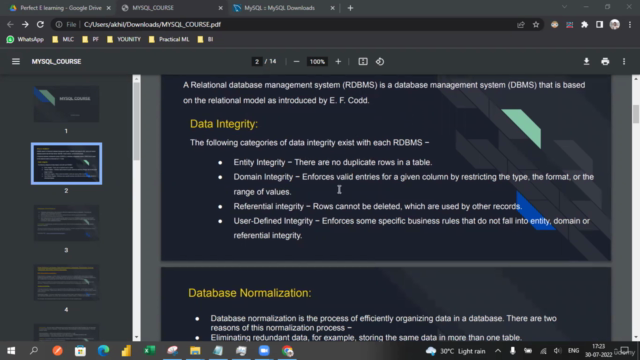
Task: Toggle the PDF sidebar menu icon
Action: pyautogui.click(x=16, y=62)
